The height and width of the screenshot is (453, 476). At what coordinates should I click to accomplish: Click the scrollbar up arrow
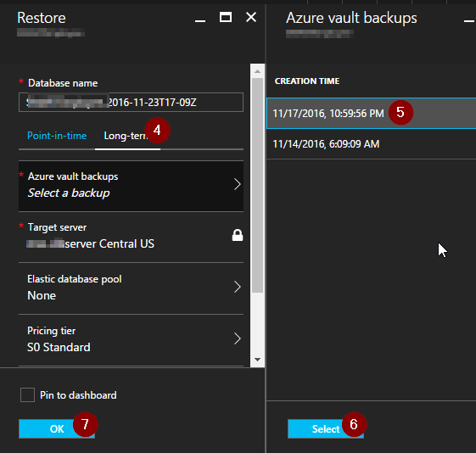pos(257,71)
